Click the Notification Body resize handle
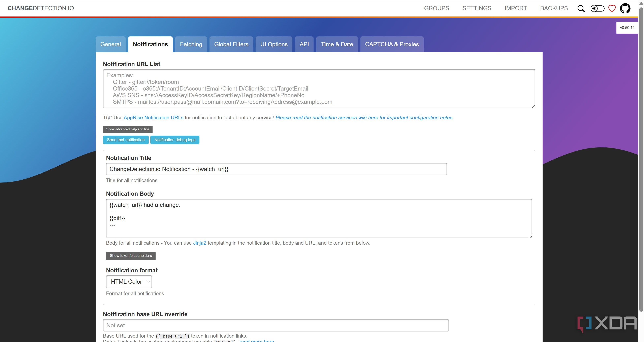 pyautogui.click(x=530, y=236)
